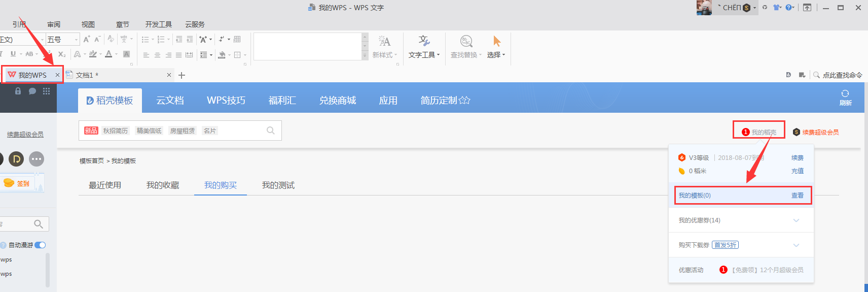
Task: Click the plus icon to add new tab
Action: pyautogui.click(x=182, y=75)
